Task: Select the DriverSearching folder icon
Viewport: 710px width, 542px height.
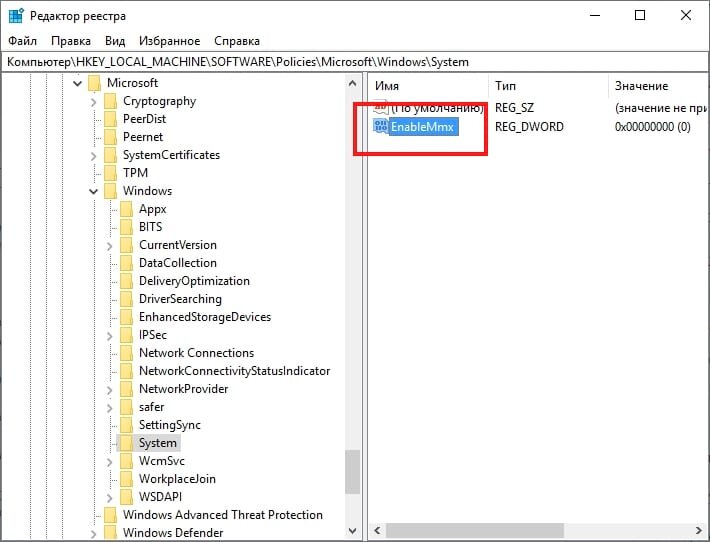Action: (x=126, y=299)
